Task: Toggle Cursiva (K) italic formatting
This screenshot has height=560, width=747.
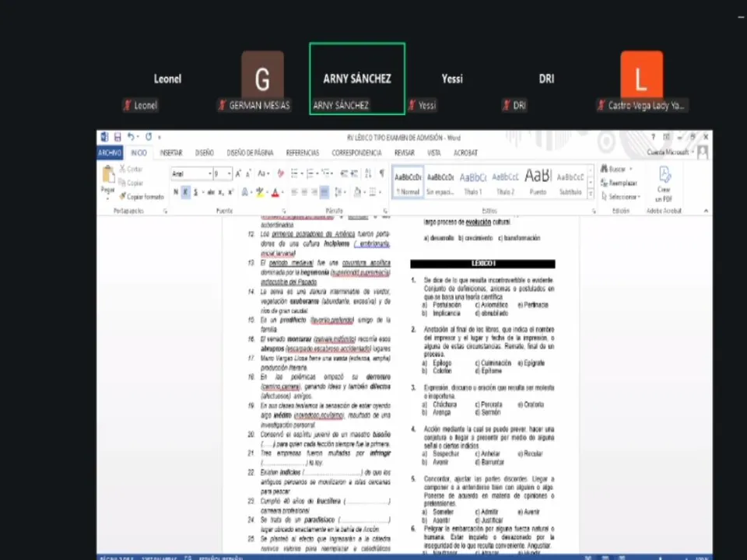Action: [x=185, y=192]
